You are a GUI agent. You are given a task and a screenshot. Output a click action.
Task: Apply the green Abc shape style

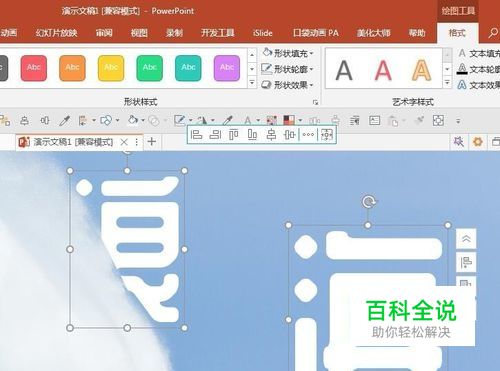click(x=150, y=68)
